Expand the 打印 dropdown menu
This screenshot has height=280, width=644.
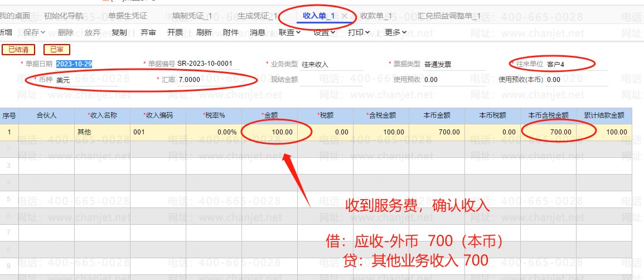click(x=359, y=32)
